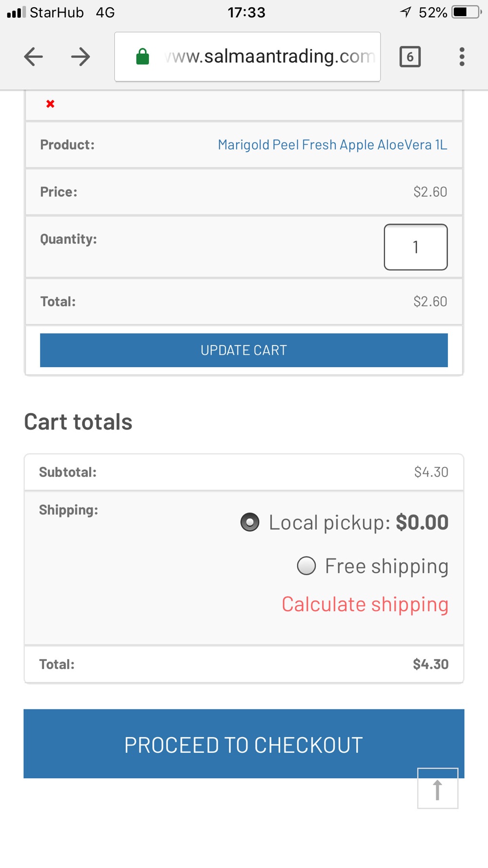The image size is (488, 868).
Task: Open Marigold Peel Fresh Apple AloeVera product link
Action: pyautogui.click(x=332, y=145)
